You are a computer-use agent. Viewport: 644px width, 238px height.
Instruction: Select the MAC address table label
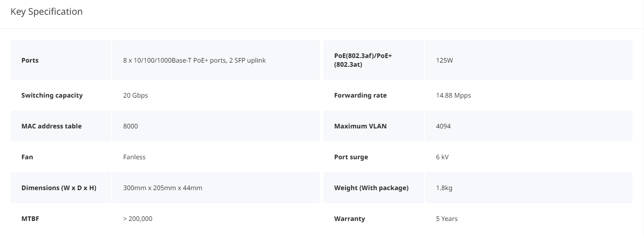[52, 126]
